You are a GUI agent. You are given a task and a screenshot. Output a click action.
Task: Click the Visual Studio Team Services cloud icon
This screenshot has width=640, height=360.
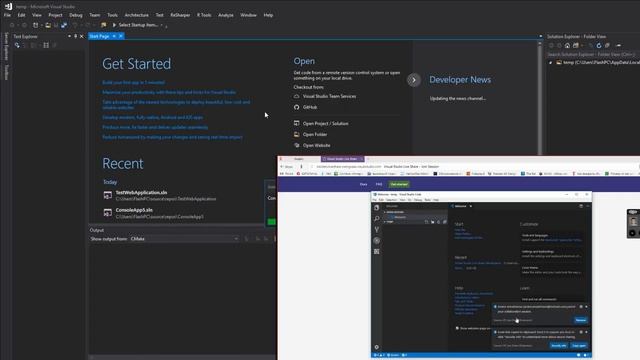[297, 96]
